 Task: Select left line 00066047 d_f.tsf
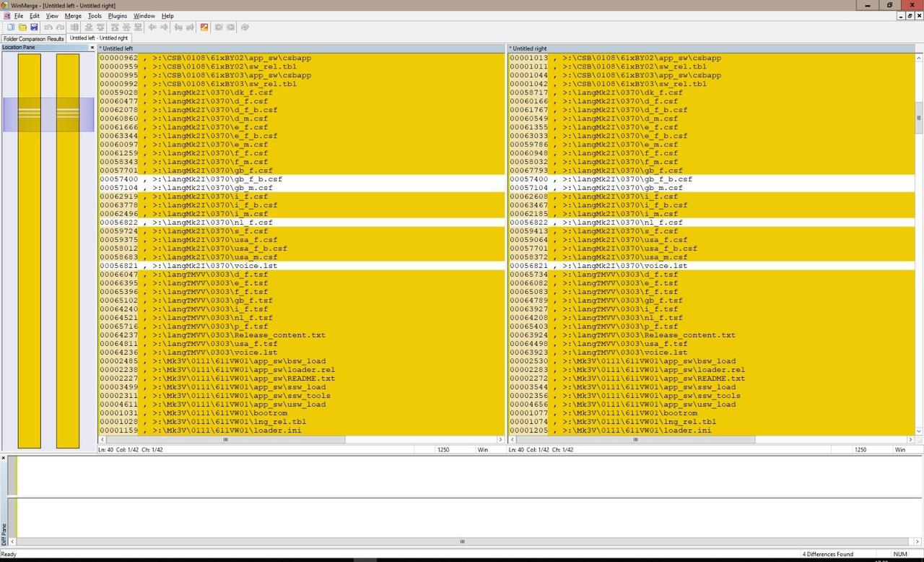(301, 274)
